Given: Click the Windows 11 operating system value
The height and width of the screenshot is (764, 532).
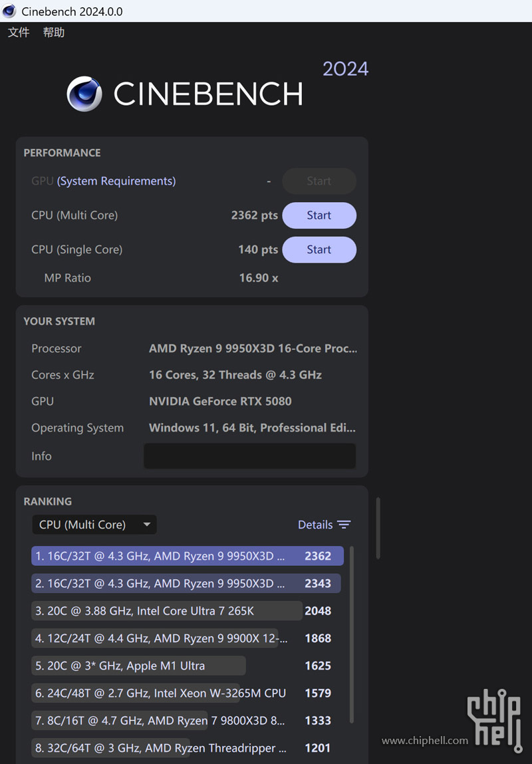Looking at the screenshot, I should 252,428.
